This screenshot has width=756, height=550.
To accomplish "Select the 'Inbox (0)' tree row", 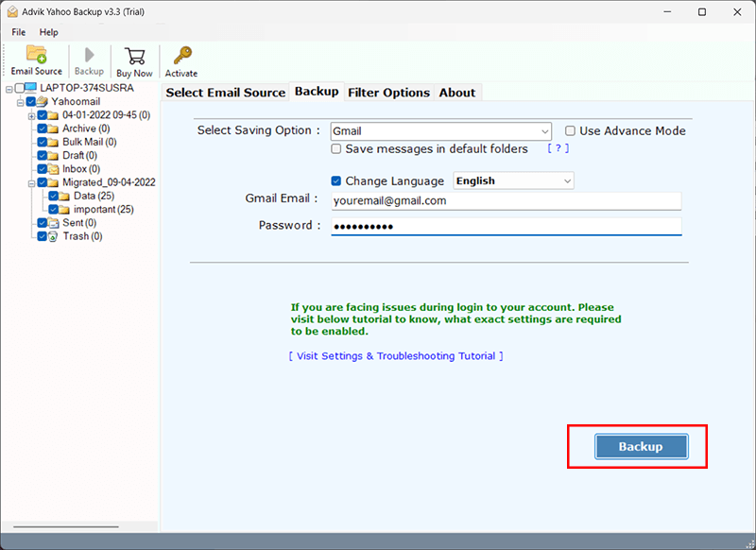I will [x=81, y=169].
